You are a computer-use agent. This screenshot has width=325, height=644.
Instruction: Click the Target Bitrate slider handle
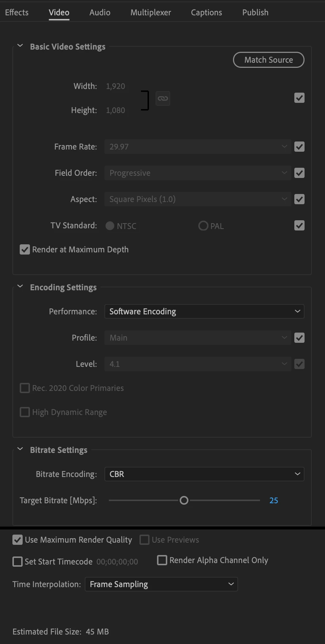coord(184,500)
